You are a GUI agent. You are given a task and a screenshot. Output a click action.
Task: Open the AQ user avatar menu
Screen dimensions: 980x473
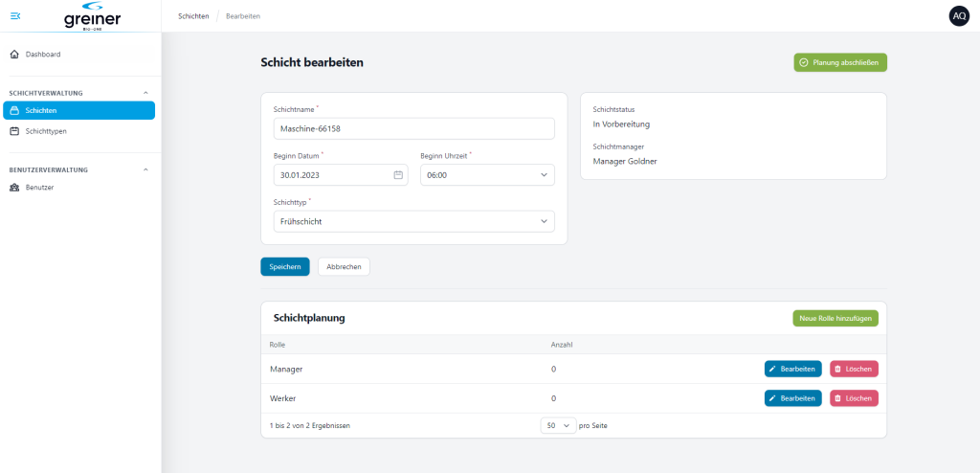click(958, 16)
